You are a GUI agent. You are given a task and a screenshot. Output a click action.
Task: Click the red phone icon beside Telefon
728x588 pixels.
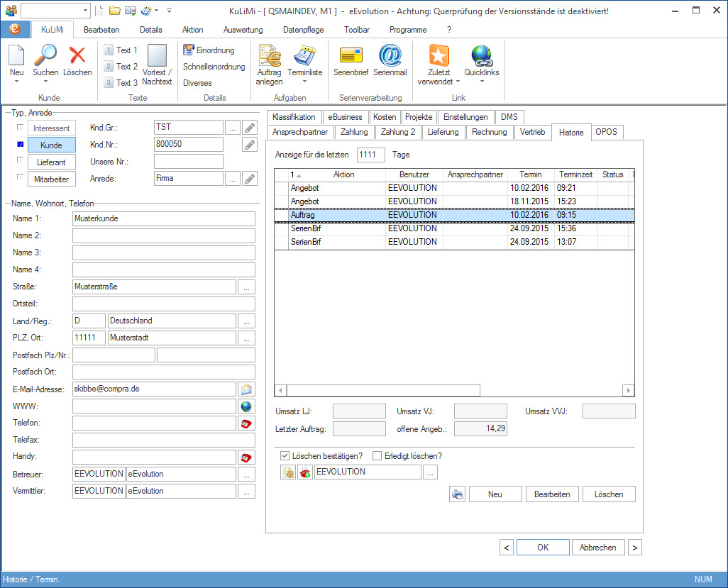pos(246,423)
